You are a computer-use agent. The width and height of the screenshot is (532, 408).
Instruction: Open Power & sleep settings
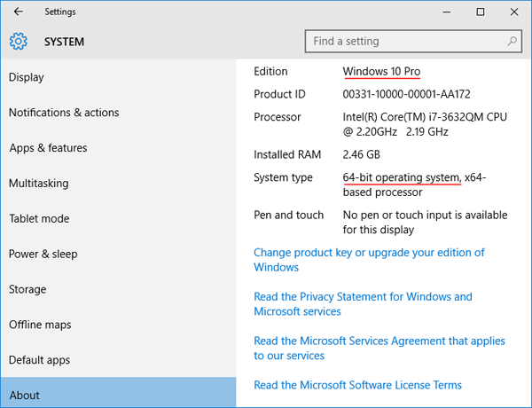coord(43,255)
